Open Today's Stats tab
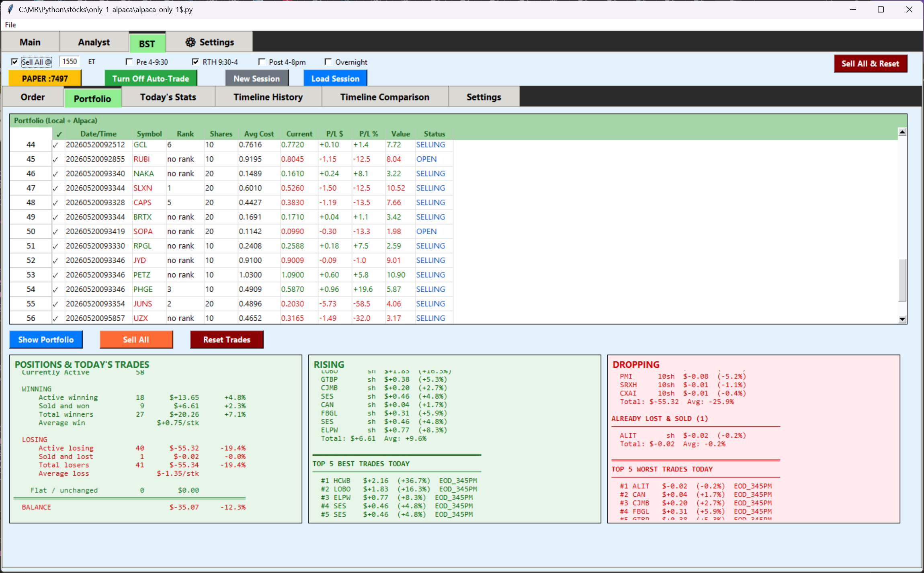 point(168,97)
